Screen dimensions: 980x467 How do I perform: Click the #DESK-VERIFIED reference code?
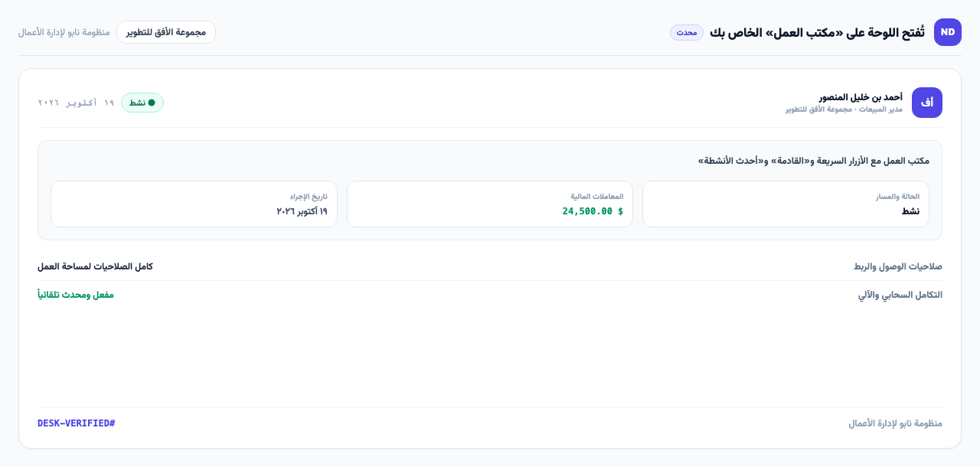click(x=77, y=423)
